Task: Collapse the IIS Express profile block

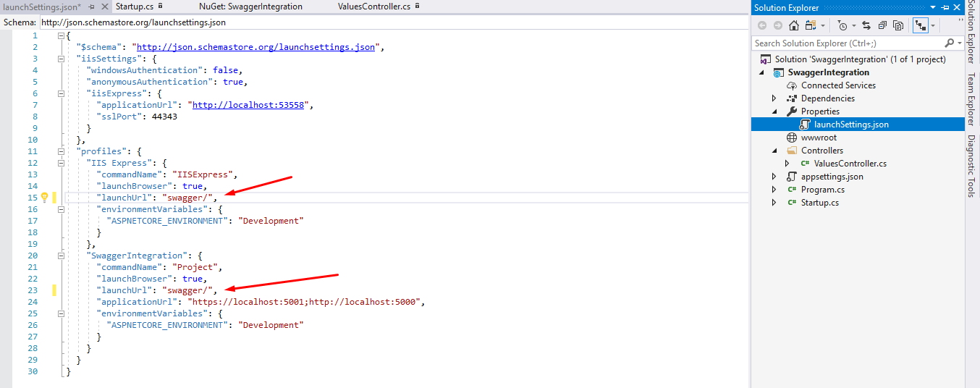Action: click(x=61, y=163)
